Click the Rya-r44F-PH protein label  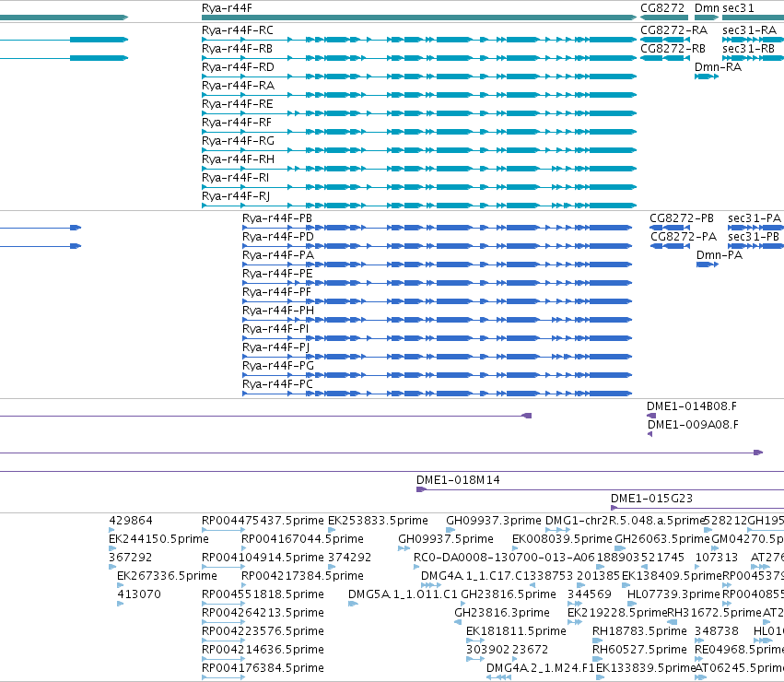[278, 311]
